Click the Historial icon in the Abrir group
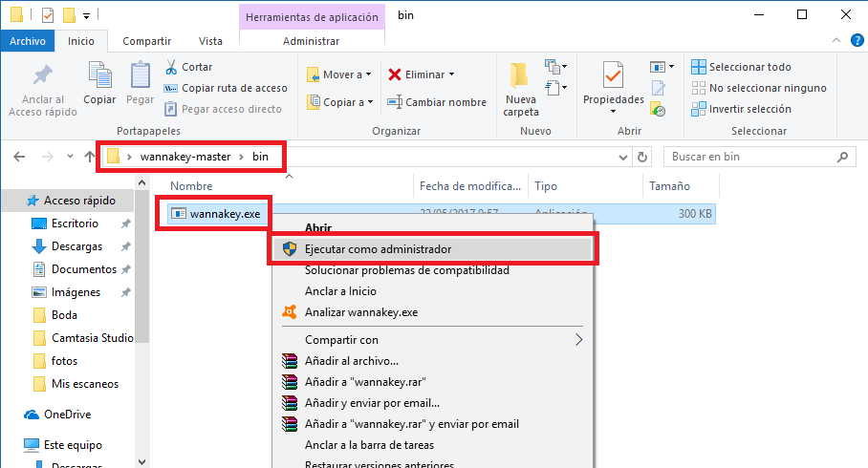Screen dimensions: 868x468 click(658, 109)
